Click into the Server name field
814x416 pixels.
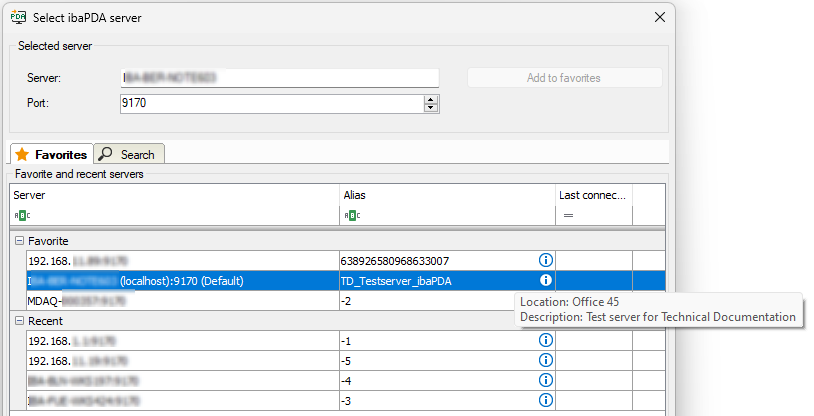[x=279, y=78]
